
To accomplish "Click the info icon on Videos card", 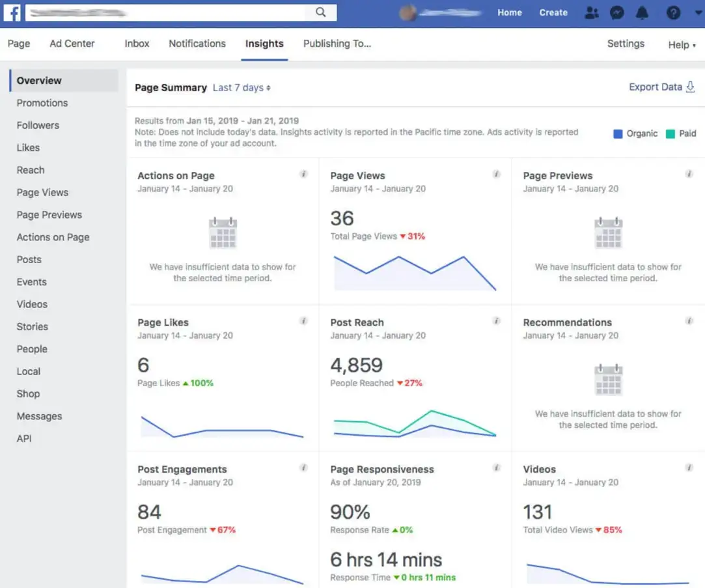I will click(x=689, y=468).
